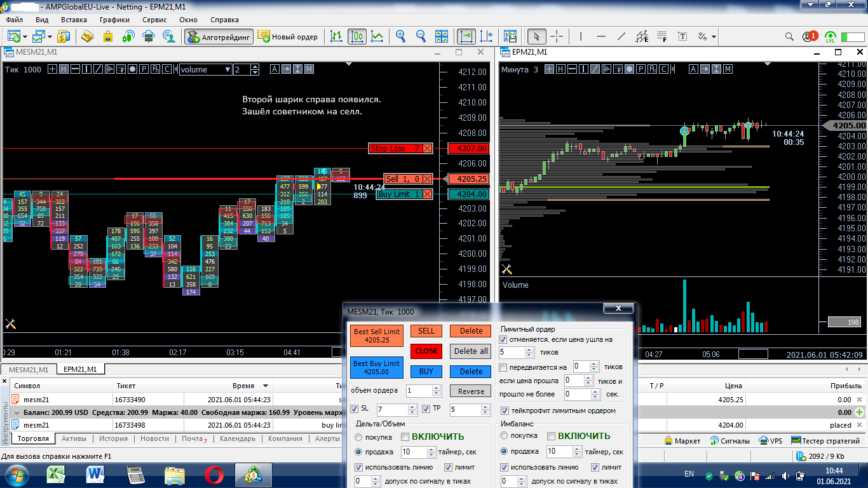This screenshot has width=868, height=488.
Task: Toggle the Алготрейдинг button
Action: tap(219, 37)
